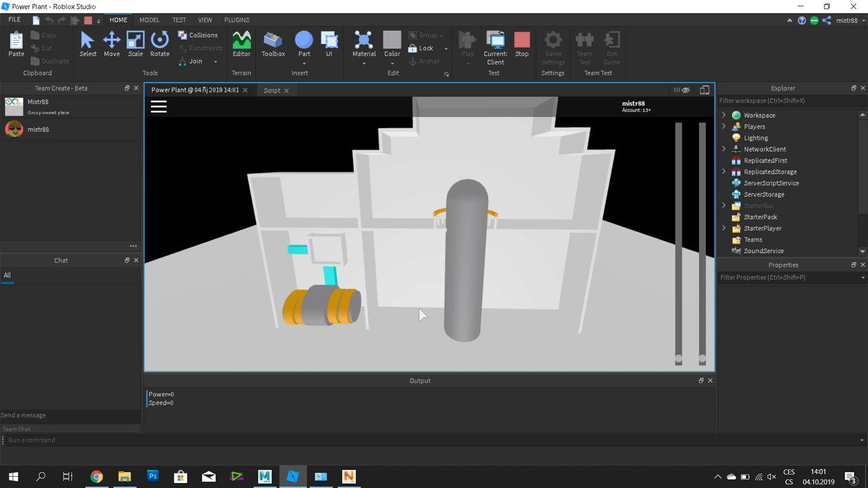The image size is (868, 488).
Task: Click the Color swatch
Action: point(392,40)
